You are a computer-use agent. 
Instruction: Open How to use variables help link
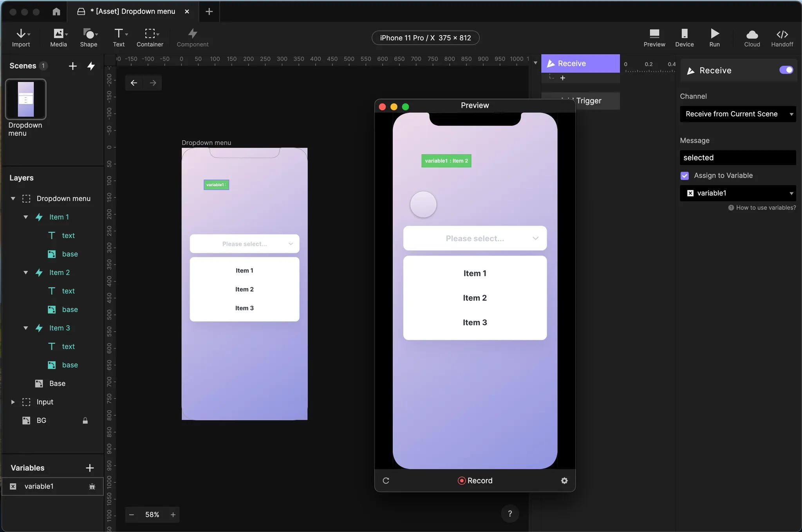[x=762, y=208]
